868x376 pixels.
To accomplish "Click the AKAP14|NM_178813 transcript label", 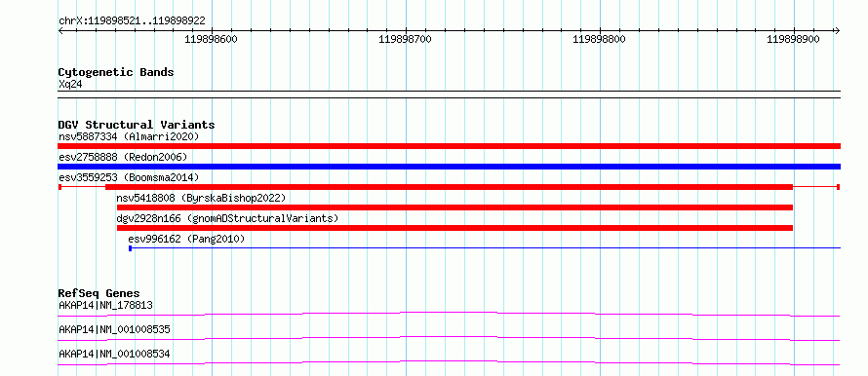I will point(105,305).
